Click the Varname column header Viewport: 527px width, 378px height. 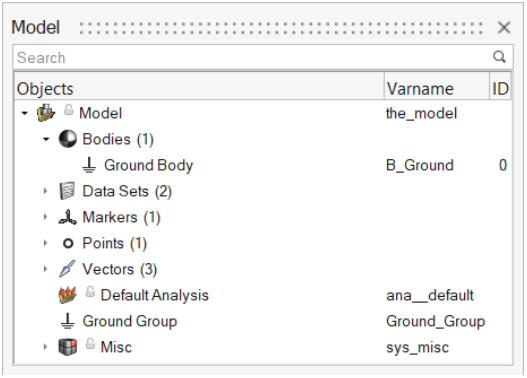[x=437, y=89]
